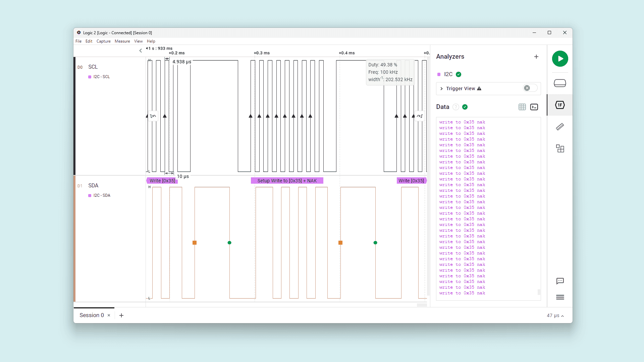Toggle the I2C analyzer status checkmark
Screen dimensions: 644x362
point(459,74)
